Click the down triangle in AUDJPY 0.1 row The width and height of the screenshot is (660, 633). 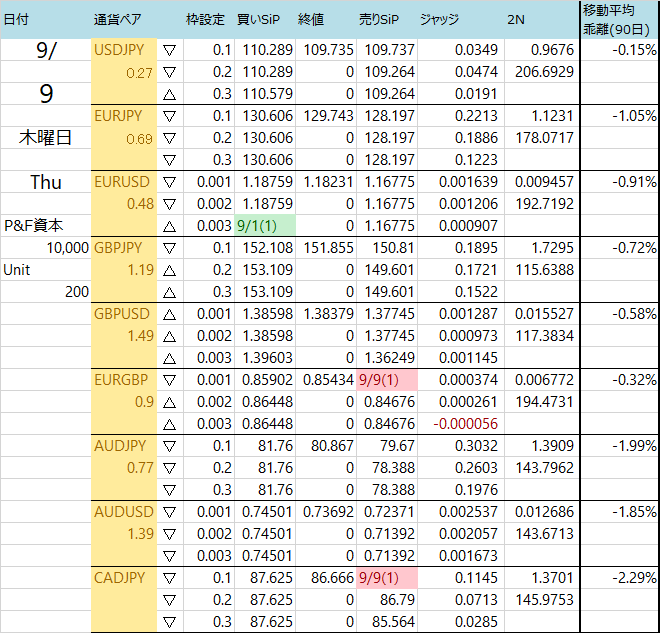click(169, 446)
